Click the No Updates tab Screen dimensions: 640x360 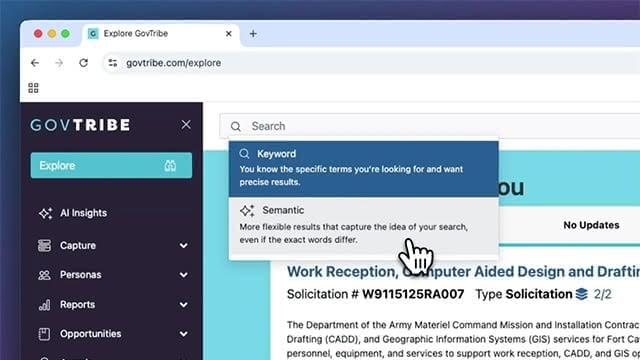click(x=591, y=225)
